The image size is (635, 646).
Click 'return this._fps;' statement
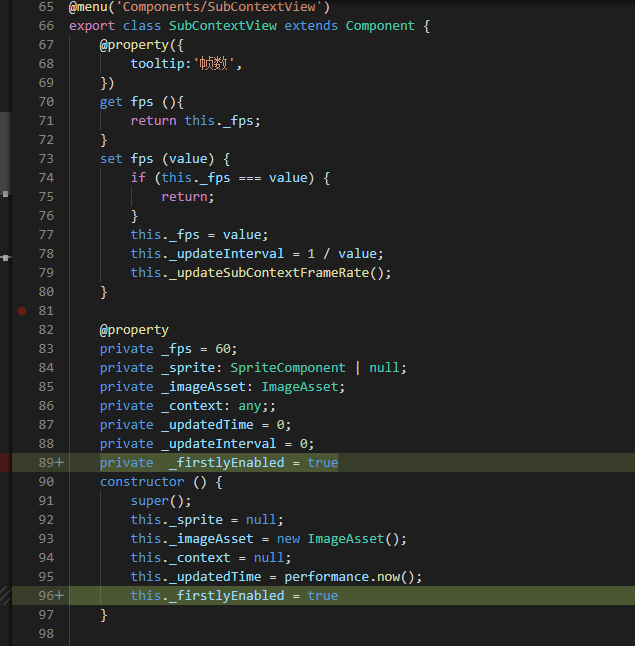195,121
